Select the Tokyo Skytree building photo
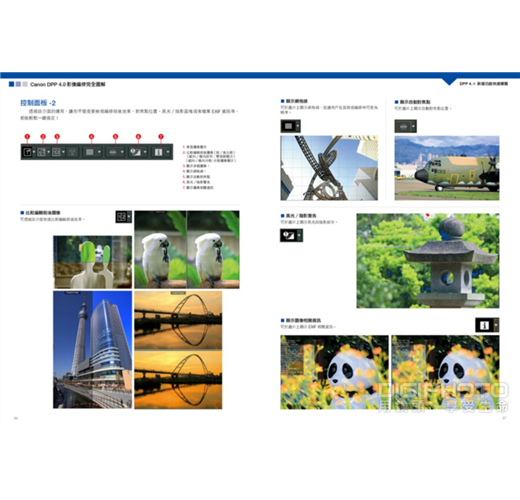Image resolution: width=520 pixels, height=500 pixels. [93, 350]
